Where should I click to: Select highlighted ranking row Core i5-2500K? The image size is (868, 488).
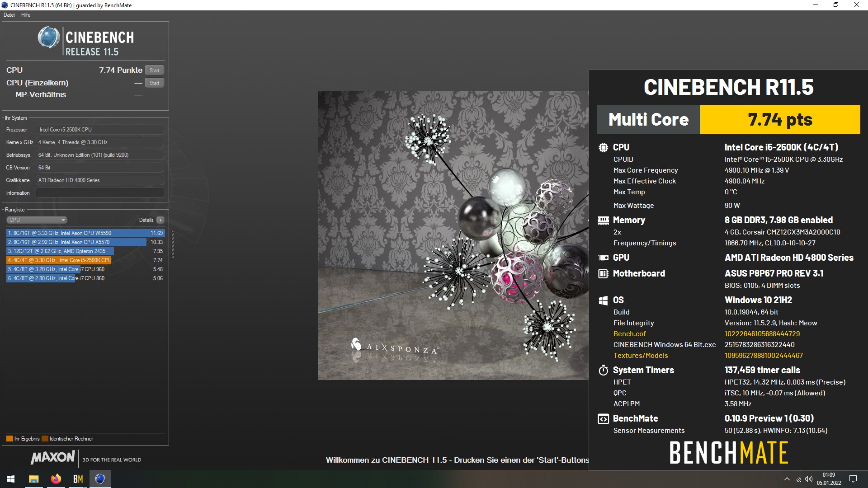[85, 260]
